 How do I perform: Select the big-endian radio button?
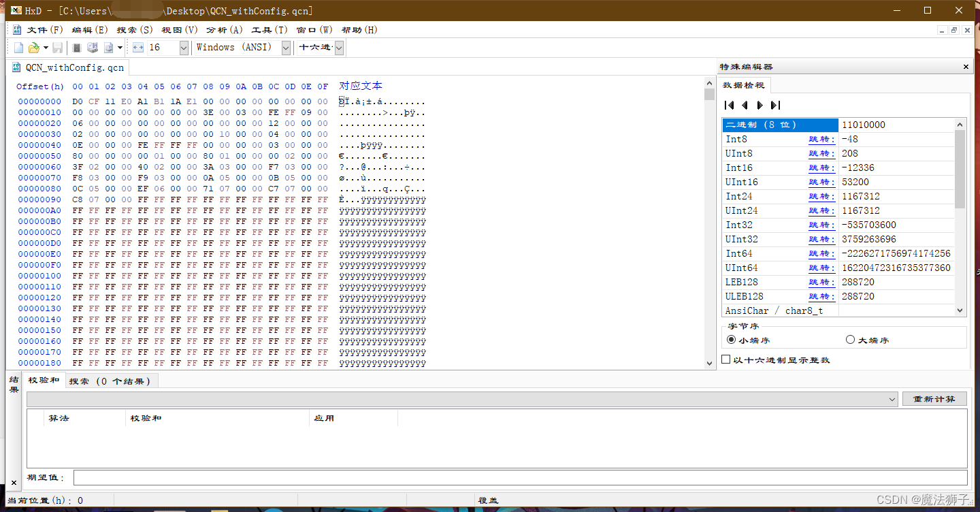click(x=850, y=340)
